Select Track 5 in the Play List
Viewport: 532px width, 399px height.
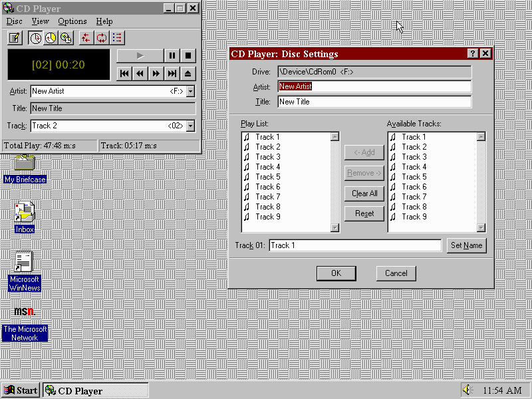click(x=268, y=177)
